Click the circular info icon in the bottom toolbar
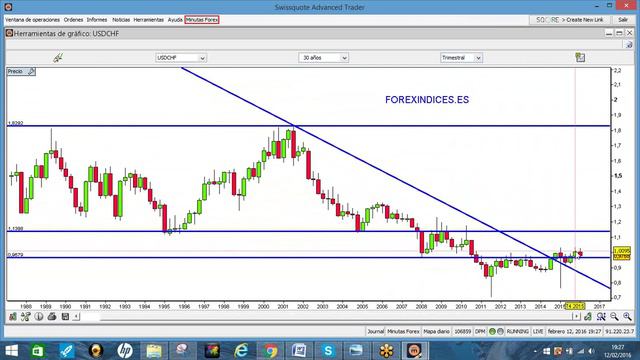This screenshot has width=640, height=360. click(x=39, y=316)
